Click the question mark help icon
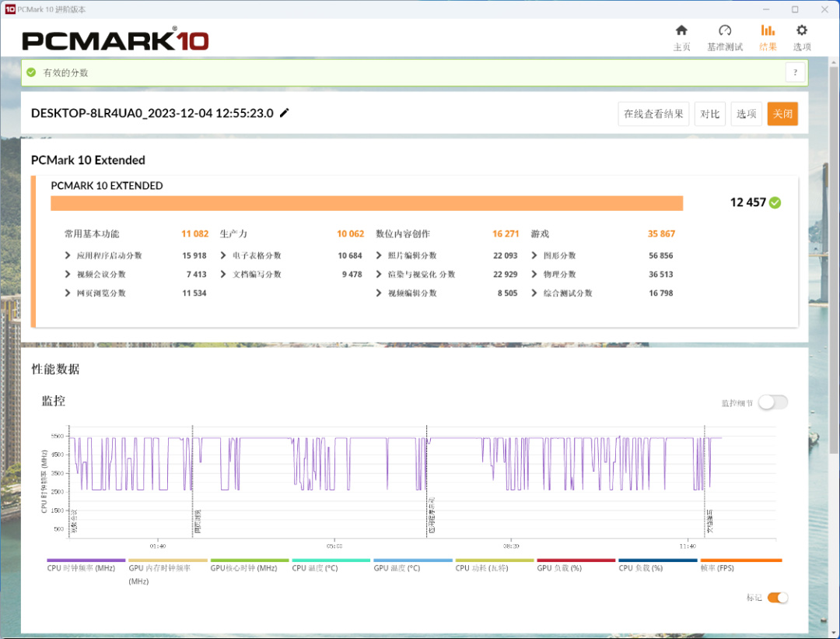 [795, 72]
